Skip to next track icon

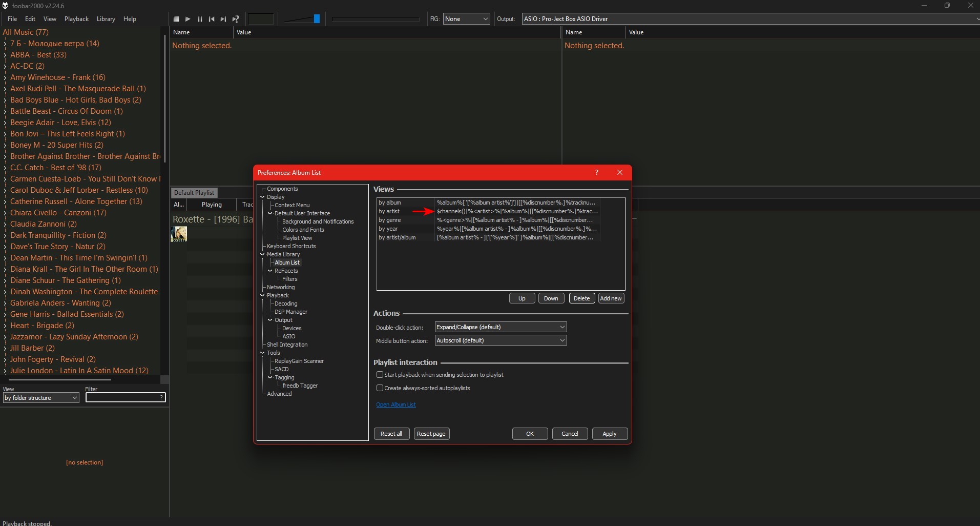[223, 19]
